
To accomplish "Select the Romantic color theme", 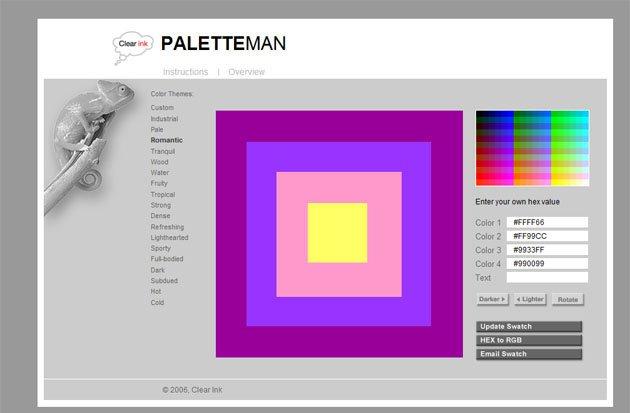I will [x=166, y=140].
